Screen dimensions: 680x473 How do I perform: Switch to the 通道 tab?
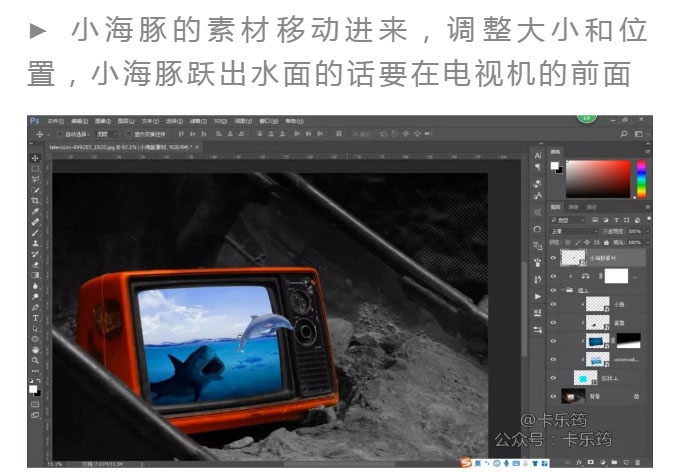pos(573,207)
